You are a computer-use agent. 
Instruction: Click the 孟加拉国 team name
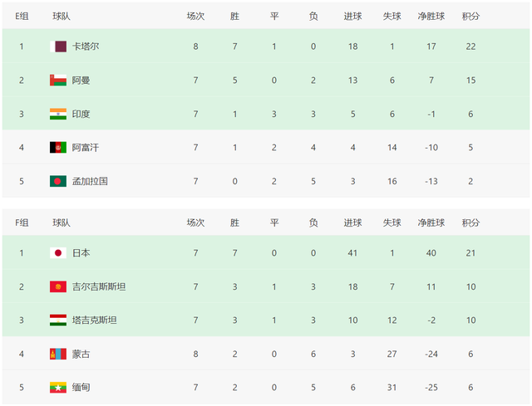90,180
